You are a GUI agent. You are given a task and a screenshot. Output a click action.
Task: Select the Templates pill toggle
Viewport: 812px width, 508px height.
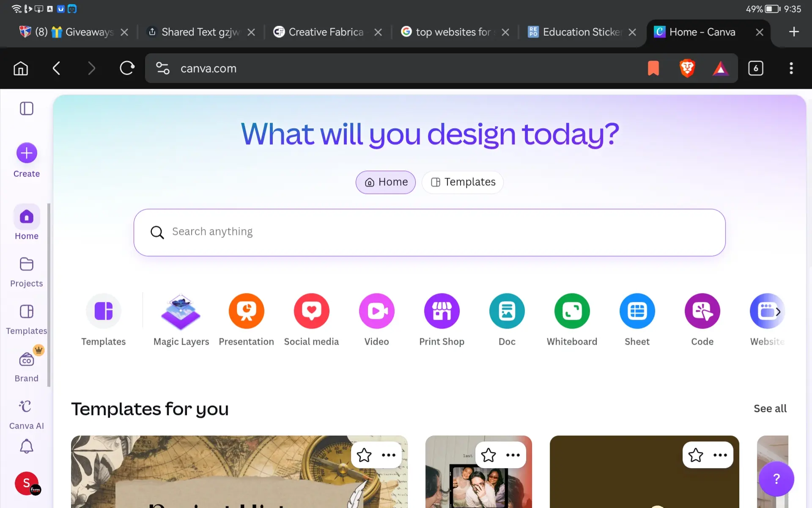pyautogui.click(x=463, y=182)
